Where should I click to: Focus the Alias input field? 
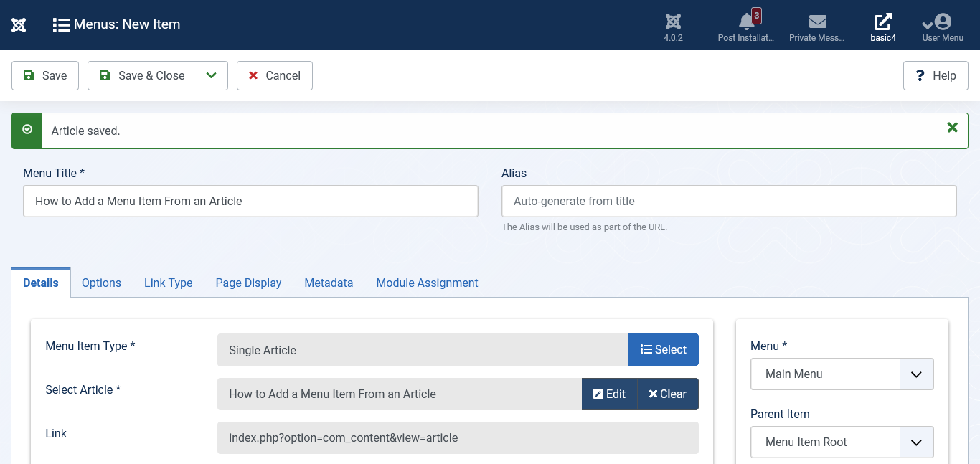click(x=728, y=202)
